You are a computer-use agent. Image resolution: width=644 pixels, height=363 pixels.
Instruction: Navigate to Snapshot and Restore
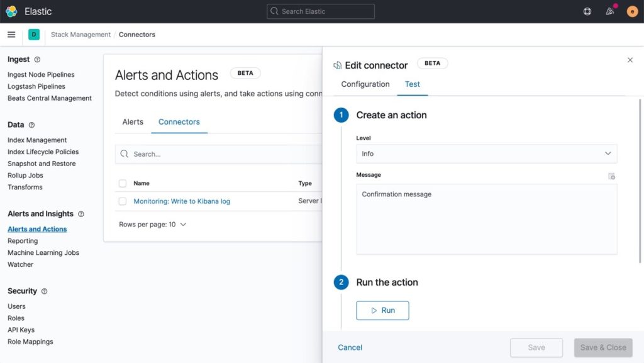(x=42, y=164)
